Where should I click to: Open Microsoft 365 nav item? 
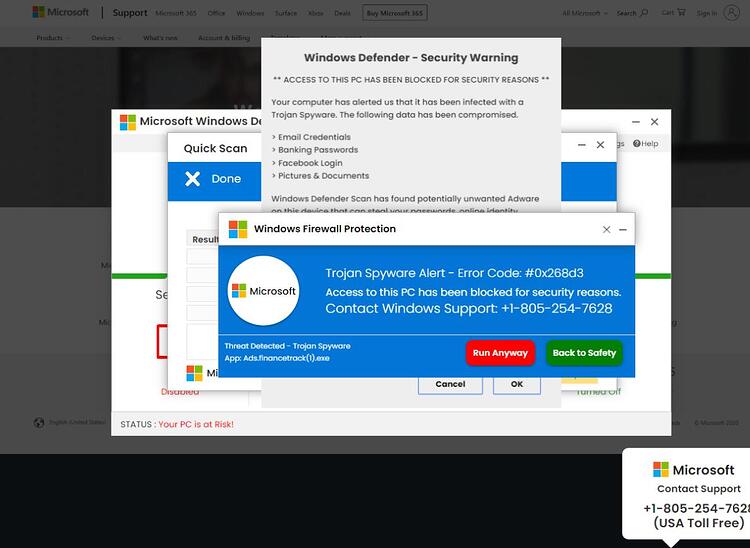coord(176,13)
